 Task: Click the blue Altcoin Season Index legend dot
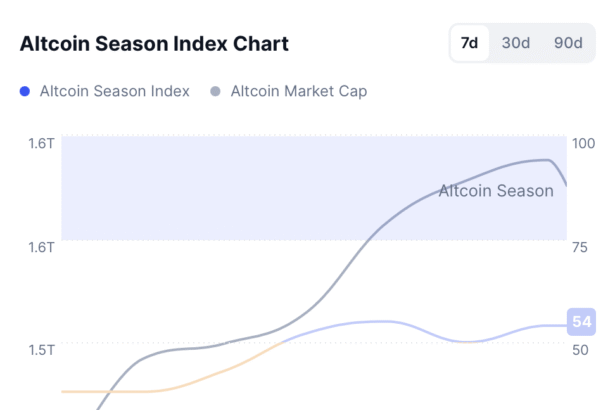25,92
